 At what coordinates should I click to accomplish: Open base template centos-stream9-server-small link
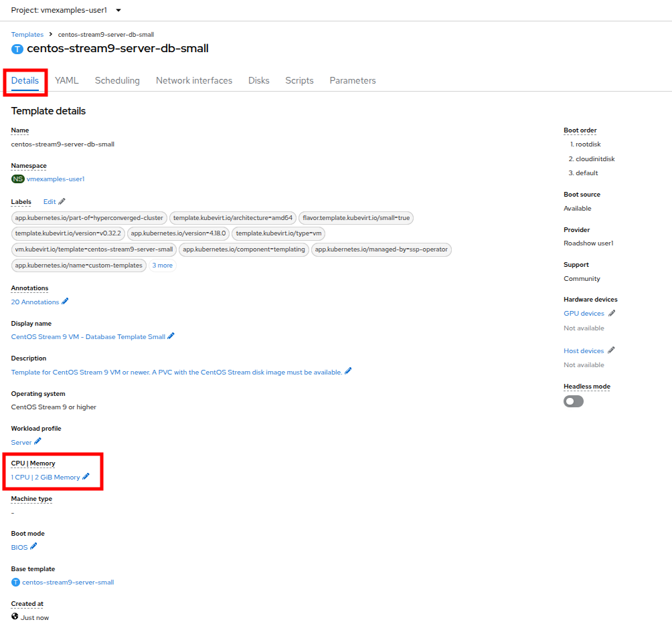pos(68,582)
